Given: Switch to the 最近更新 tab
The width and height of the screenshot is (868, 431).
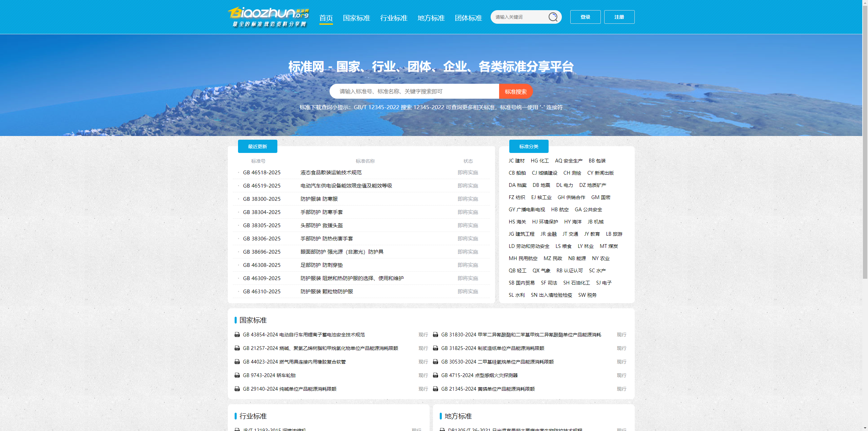Looking at the screenshot, I should point(257,146).
